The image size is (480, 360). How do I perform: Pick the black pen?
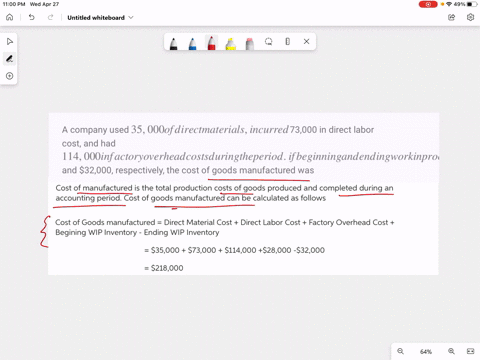click(173, 43)
